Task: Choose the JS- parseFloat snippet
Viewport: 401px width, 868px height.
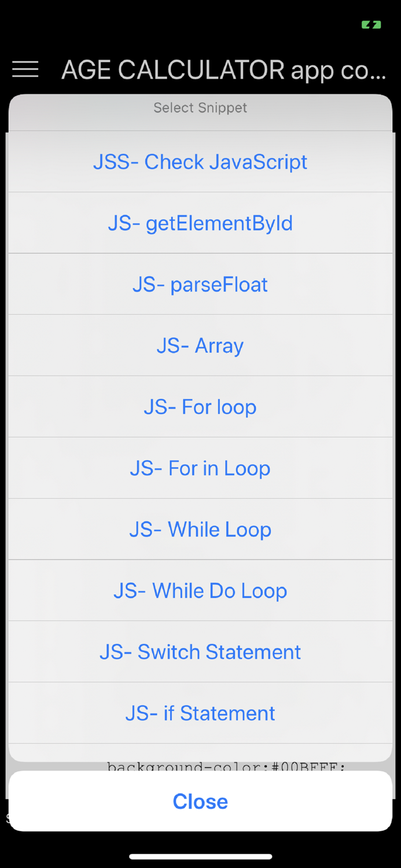Action: pyautogui.click(x=200, y=284)
